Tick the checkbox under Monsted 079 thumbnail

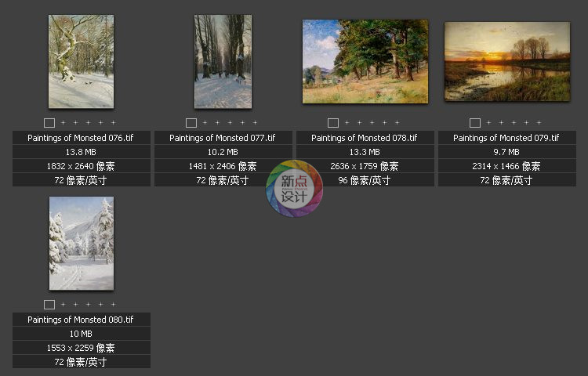pyautogui.click(x=475, y=123)
